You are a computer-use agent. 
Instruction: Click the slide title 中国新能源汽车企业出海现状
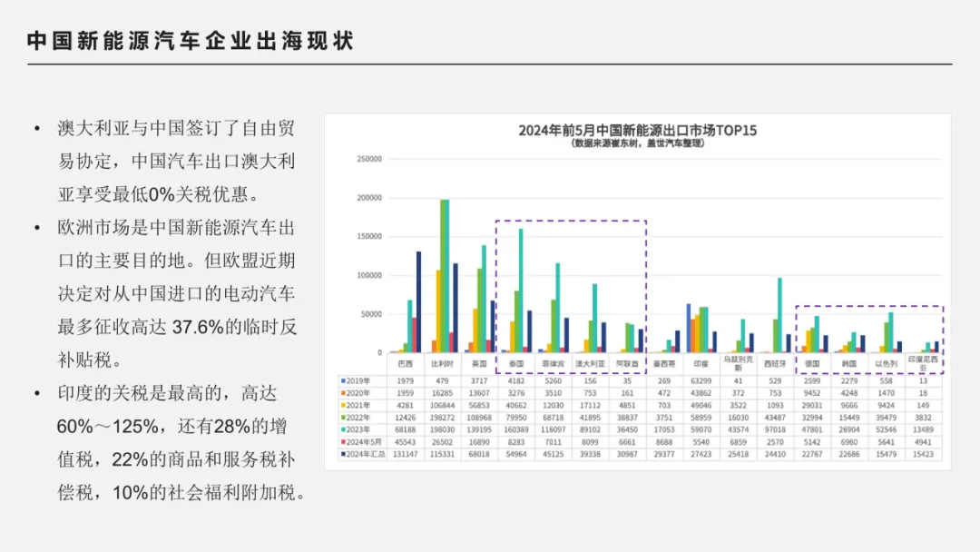pyautogui.click(x=190, y=41)
